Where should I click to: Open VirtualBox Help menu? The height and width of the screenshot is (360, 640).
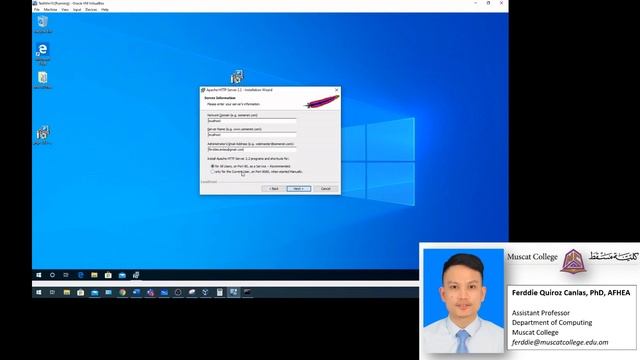[105, 9]
